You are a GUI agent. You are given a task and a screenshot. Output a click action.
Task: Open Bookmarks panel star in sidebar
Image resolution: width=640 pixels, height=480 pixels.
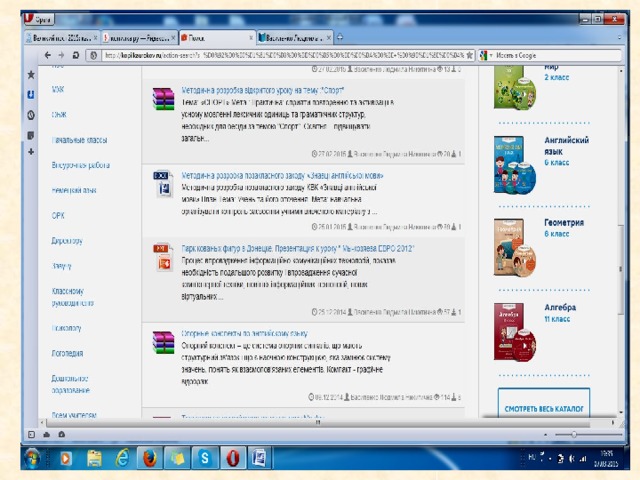point(31,75)
